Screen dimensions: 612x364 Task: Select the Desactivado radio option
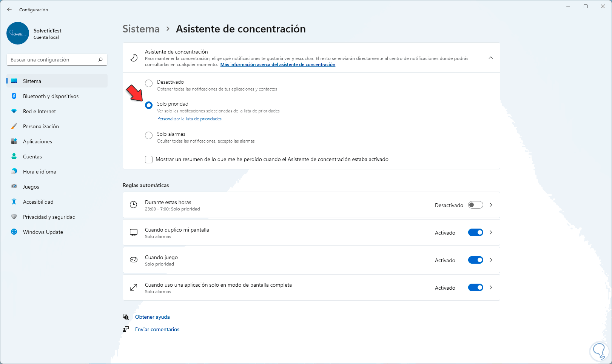pos(149,83)
